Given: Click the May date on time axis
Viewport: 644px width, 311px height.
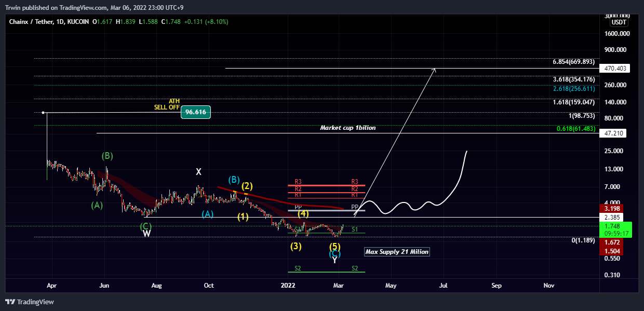Looking at the screenshot, I should (x=391, y=285).
